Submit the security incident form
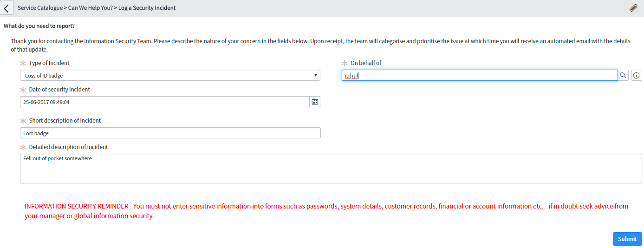644x248 pixels. 627,239
